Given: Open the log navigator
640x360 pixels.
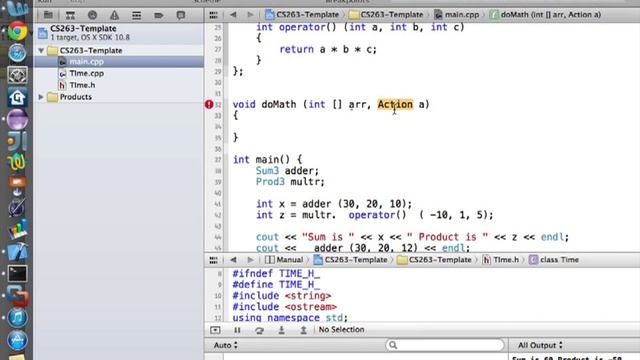Looking at the screenshot, I should click(x=180, y=16).
